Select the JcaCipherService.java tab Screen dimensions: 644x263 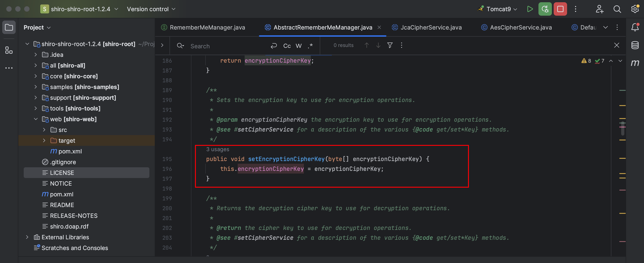click(431, 28)
